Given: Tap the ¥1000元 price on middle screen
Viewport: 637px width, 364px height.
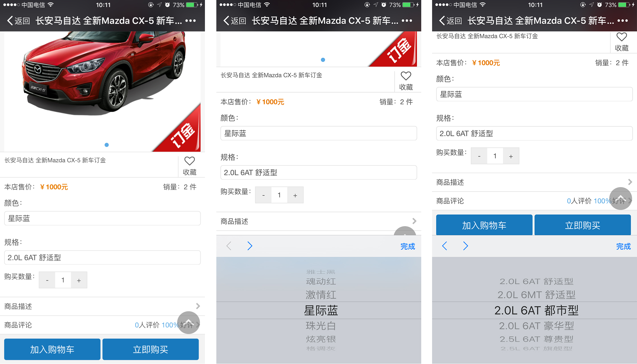Looking at the screenshot, I should pos(270,102).
